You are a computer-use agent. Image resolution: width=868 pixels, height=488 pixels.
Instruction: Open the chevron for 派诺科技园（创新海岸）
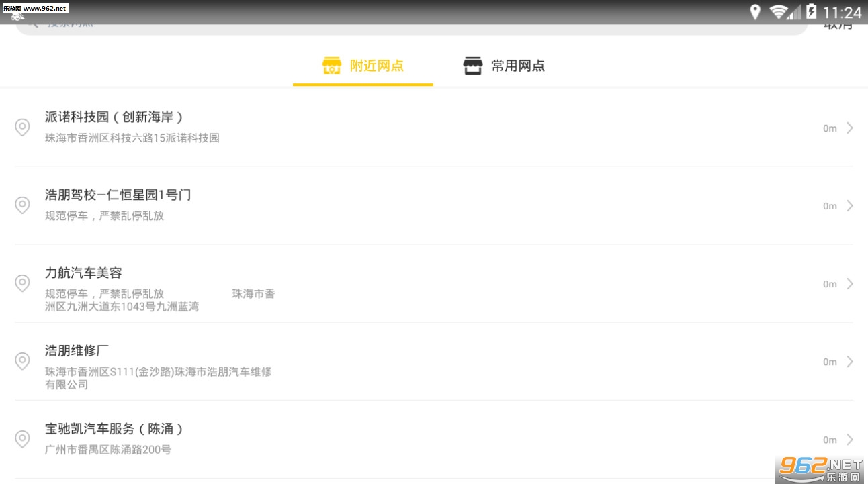point(850,128)
